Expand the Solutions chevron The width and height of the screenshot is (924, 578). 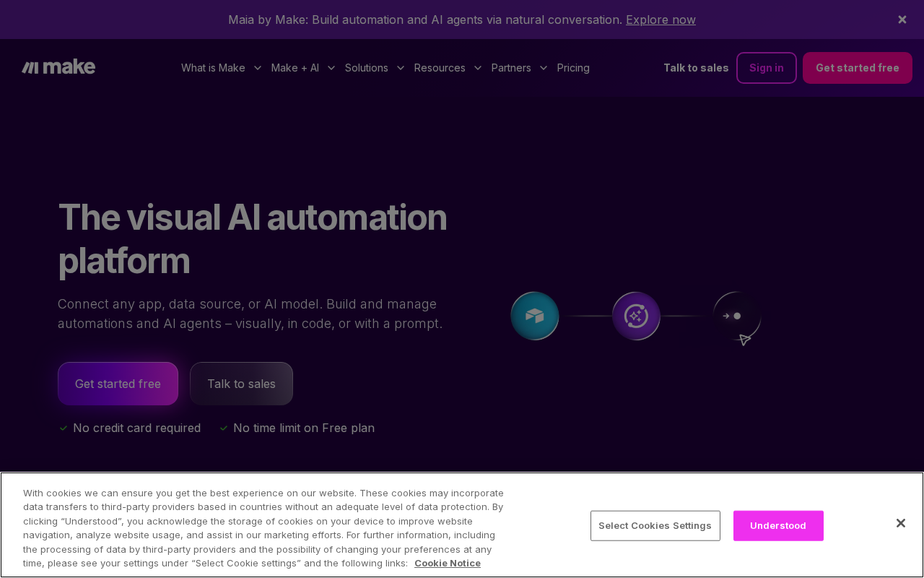tap(401, 68)
